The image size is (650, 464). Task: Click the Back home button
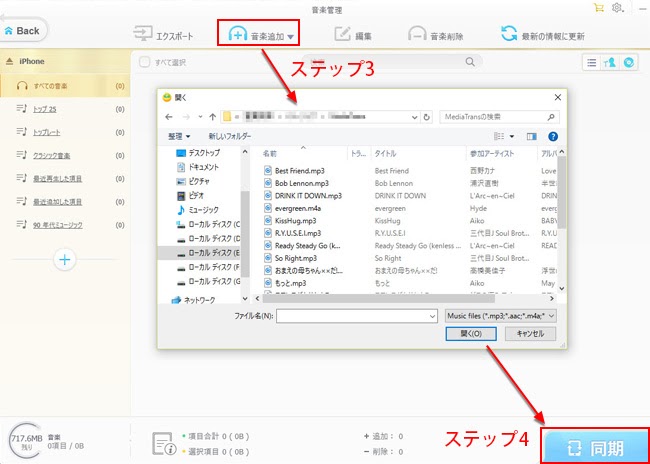point(23,31)
